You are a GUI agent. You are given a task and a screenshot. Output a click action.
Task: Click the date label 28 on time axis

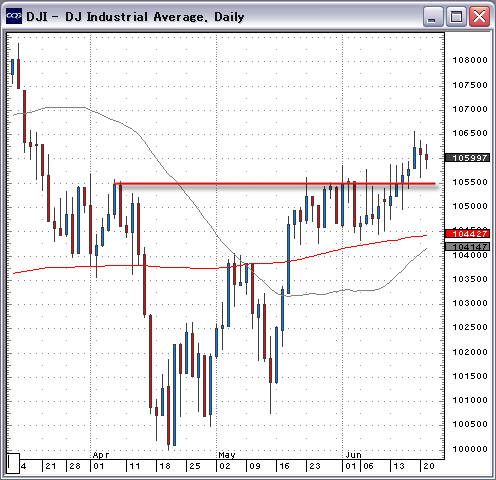[x=75, y=466]
